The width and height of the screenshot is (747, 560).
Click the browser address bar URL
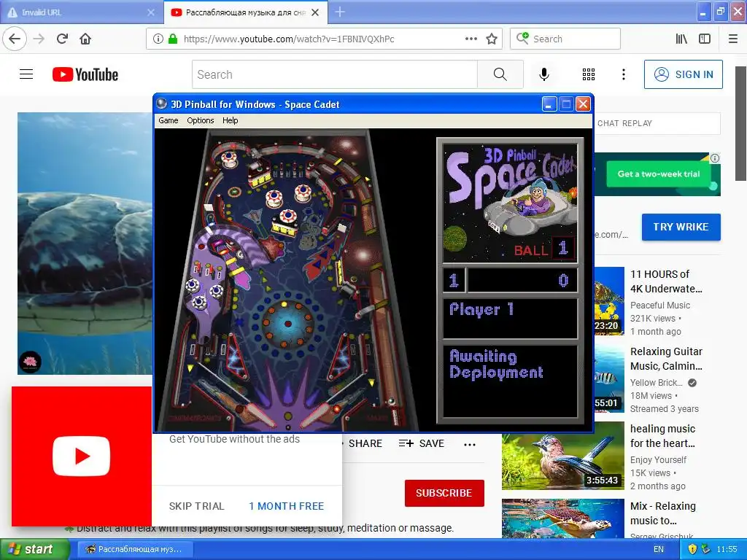click(289, 39)
